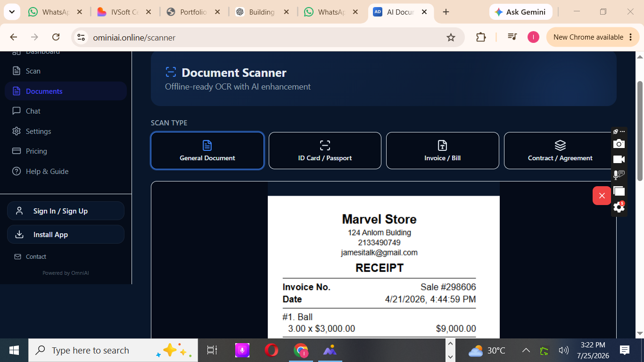Select ID Card / Passport scan type
The height and width of the screenshot is (362, 644).
pos(325,150)
